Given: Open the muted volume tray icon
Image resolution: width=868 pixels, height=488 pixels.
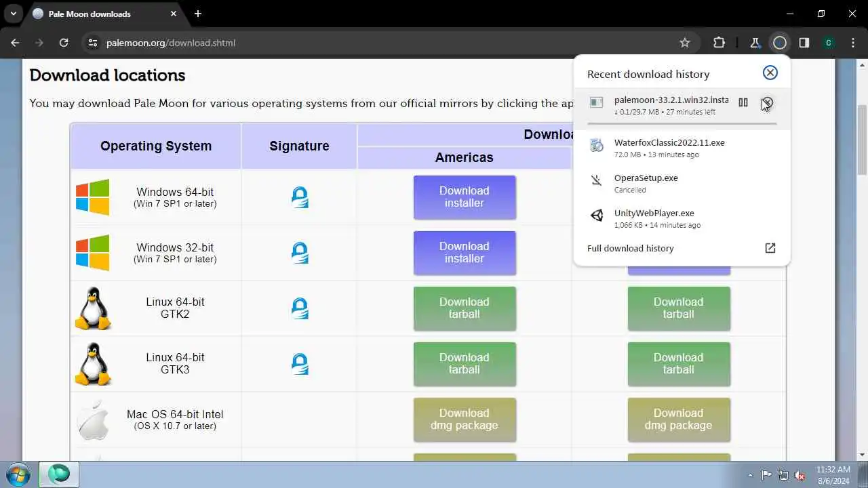Looking at the screenshot, I should 800,474.
